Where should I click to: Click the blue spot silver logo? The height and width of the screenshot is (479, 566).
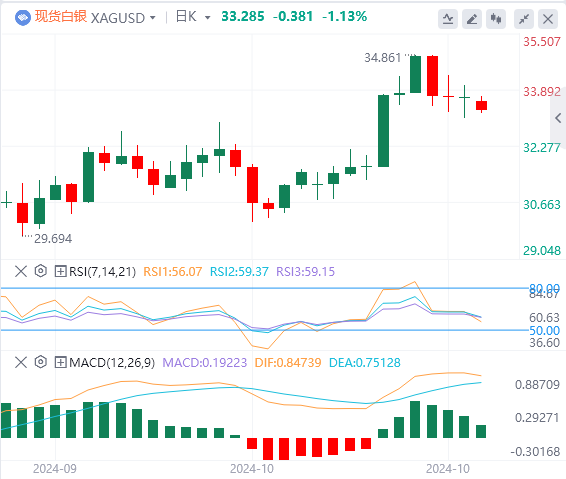coord(23,17)
